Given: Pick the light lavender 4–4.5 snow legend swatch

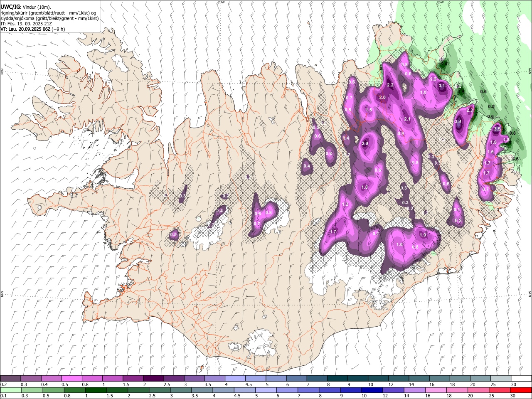Looking at the screenshot, I should [235, 378].
